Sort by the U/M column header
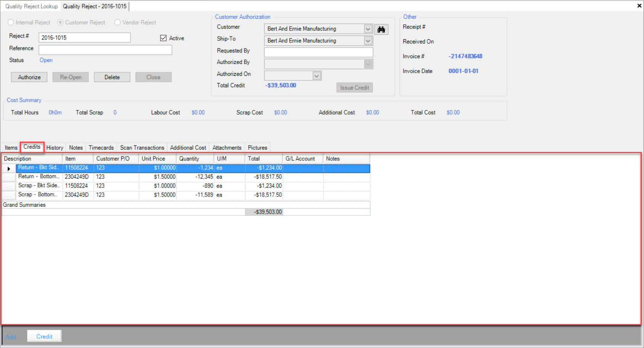Screen dimensions: 644x348 coord(230,159)
